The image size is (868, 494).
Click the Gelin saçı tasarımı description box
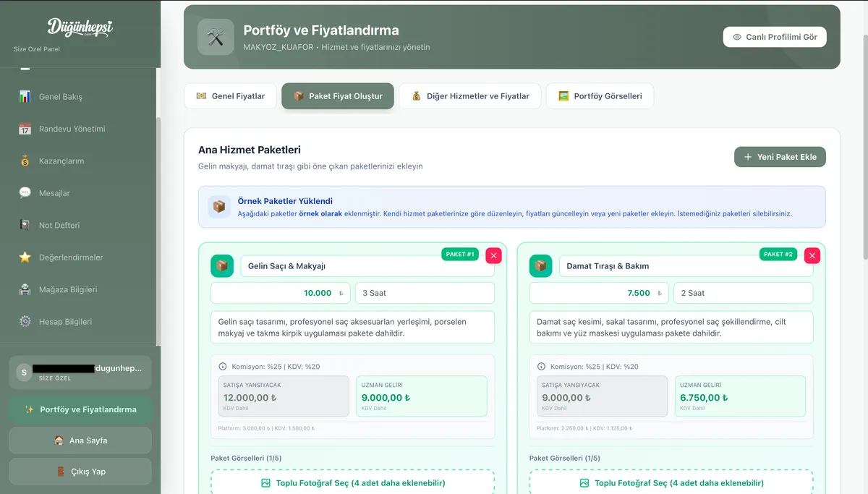(353, 328)
